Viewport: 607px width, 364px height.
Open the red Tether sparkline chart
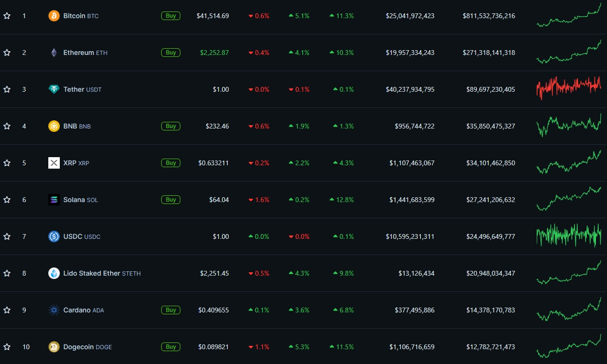click(x=569, y=88)
